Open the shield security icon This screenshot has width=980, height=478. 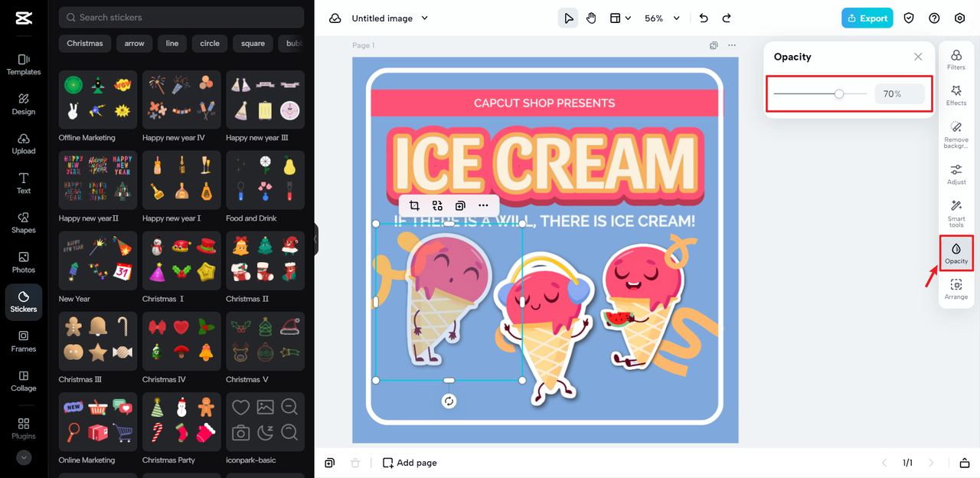pyautogui.click(x=909, y=18)
